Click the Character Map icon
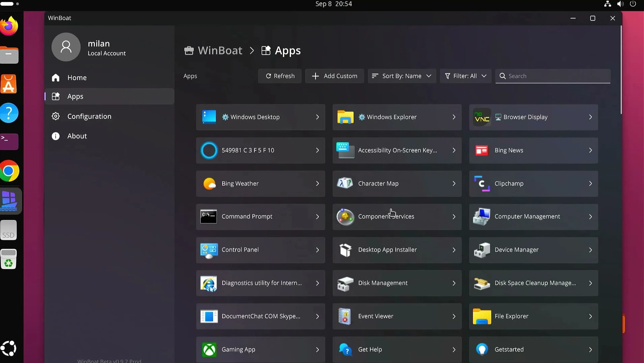Image resolution: width=644 pixels, height=363 pixels. pyautogui.click(x=345, y=183)
